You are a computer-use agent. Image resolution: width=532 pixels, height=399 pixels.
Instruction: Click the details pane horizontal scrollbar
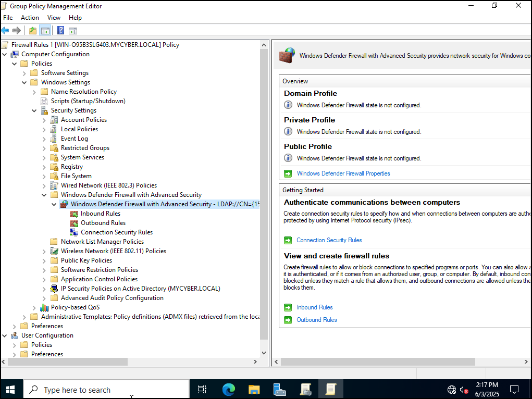point(378,362)
